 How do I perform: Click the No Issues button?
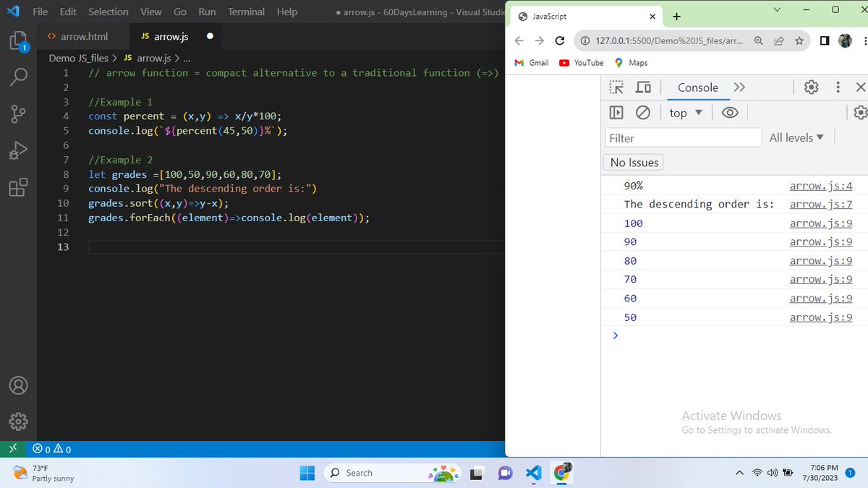click(x=634, y=163)
